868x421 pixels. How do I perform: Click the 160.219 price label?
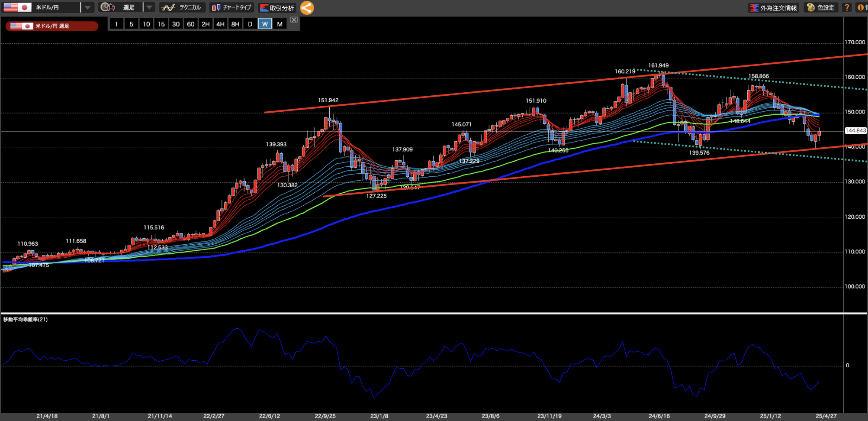point(625,71)
